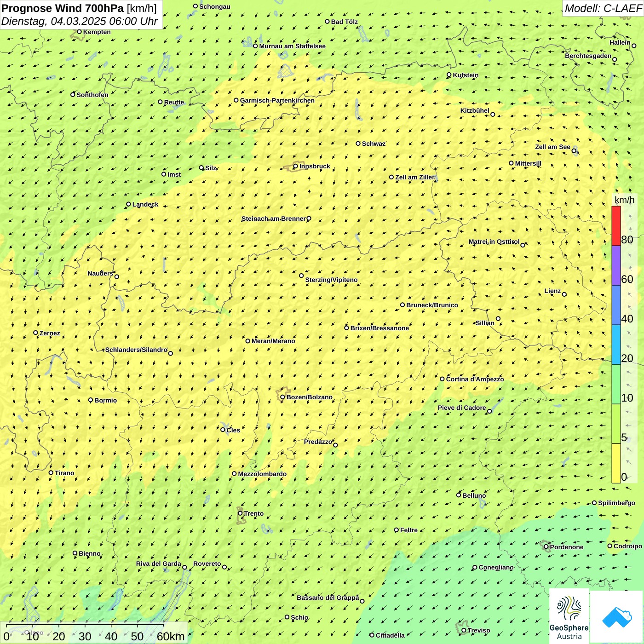Viewport: 644px width, 644px height.
Task: Click the Bozen/Bolzano city marker
Action: pos(282,397)
